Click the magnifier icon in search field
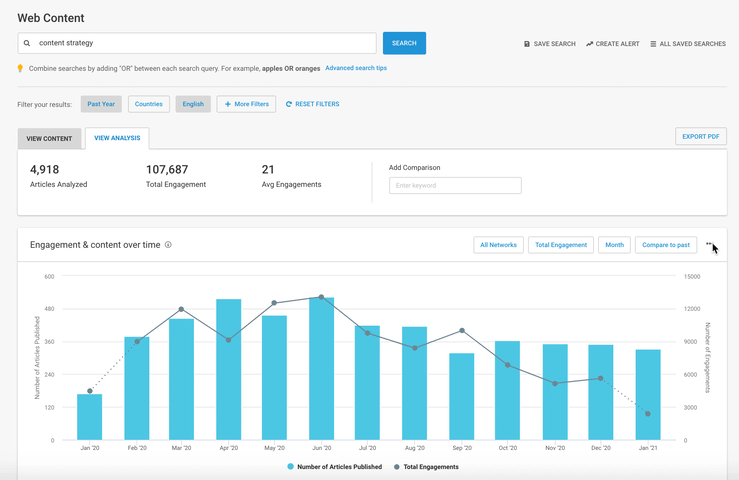 27,44
